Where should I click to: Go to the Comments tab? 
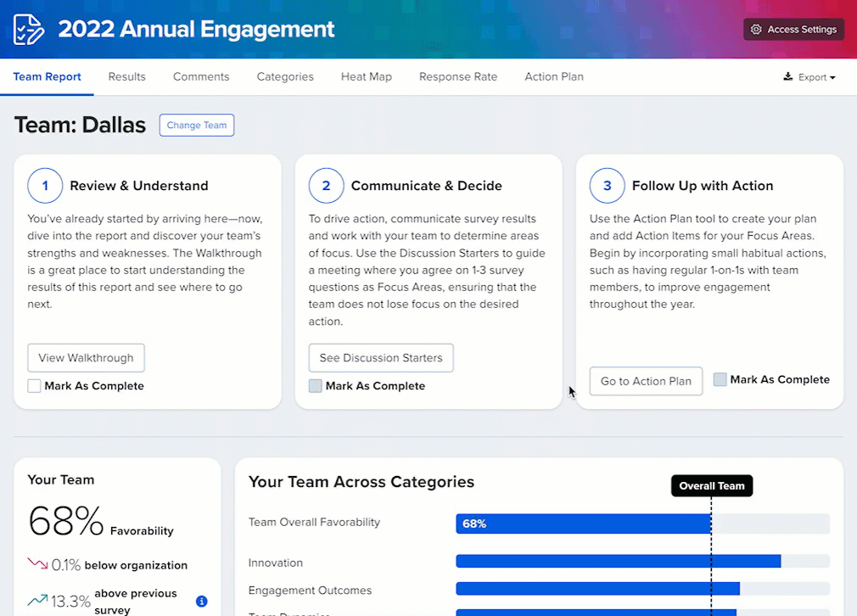[201, 76]
